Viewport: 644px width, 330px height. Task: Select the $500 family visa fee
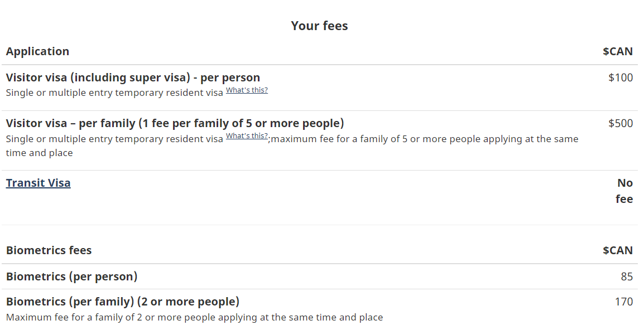pyautogui.click(x=621, y=123)
